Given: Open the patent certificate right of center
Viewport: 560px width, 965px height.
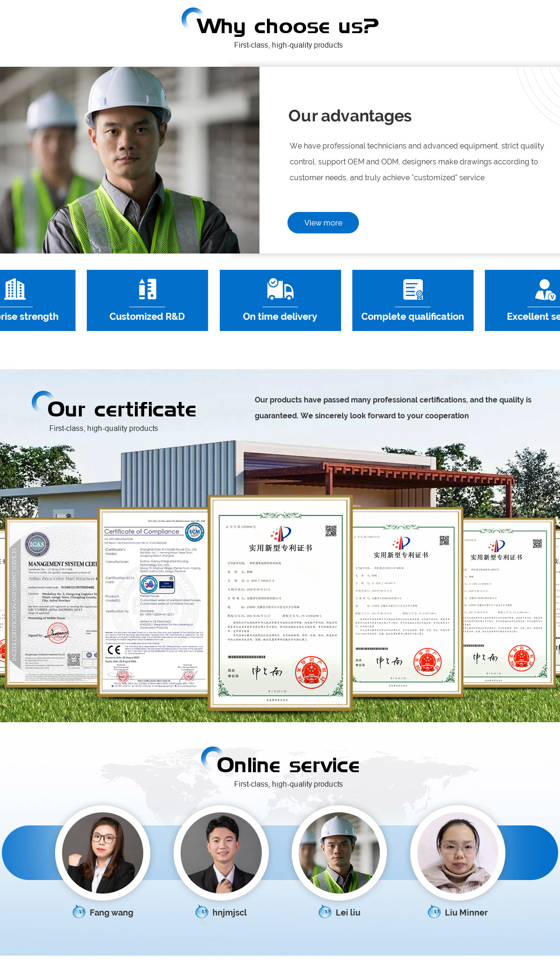Looking at the screenshot, I should (x=407, y=601).
